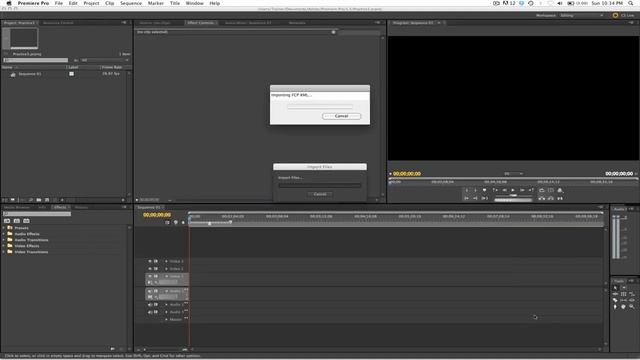Viewport: 640px width, 360px height.
Task: Open CS Live menu
Action: point(623,16)
